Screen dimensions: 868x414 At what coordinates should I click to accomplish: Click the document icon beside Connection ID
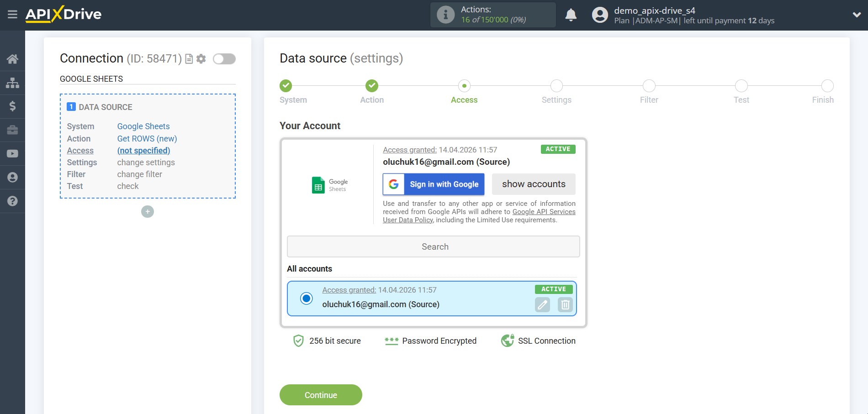coord(189,58)
